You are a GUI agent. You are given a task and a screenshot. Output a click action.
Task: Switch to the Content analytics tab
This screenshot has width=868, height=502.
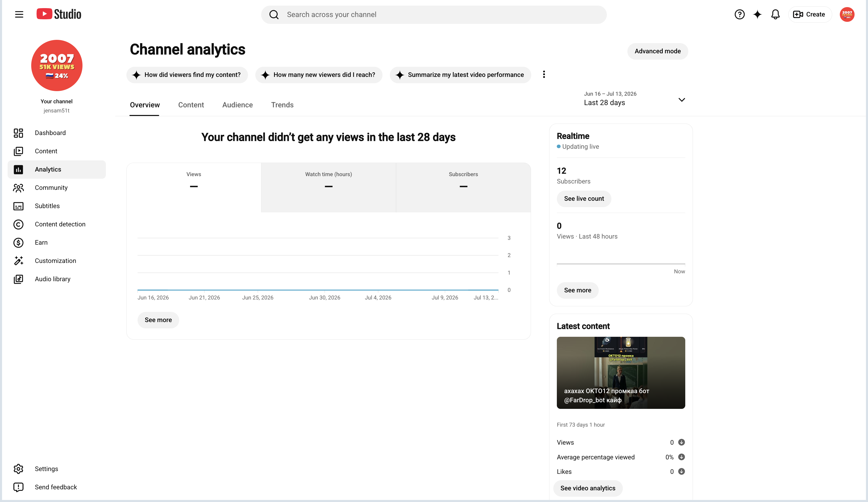[191, 105]
